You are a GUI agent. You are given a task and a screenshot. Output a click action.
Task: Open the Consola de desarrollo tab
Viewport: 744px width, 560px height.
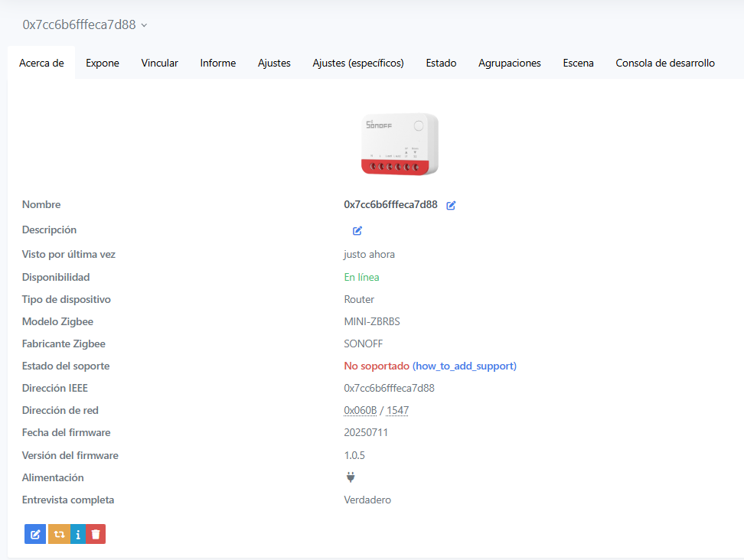(665, 63)
